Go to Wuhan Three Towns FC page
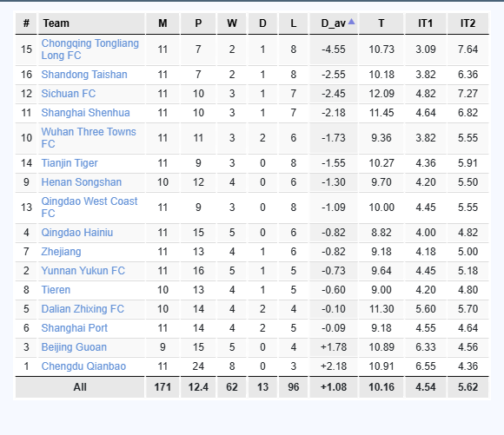 [89, 138]
